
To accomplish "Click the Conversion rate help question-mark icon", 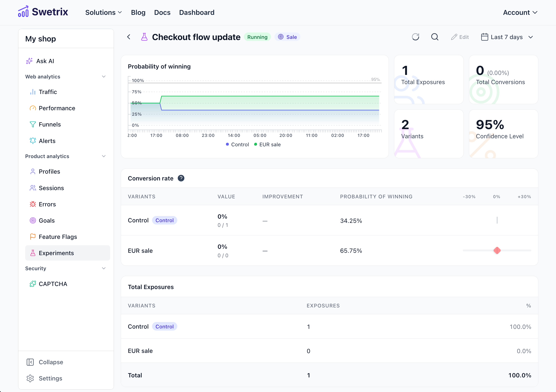I will pyautogui.click(x=181, y=178).
